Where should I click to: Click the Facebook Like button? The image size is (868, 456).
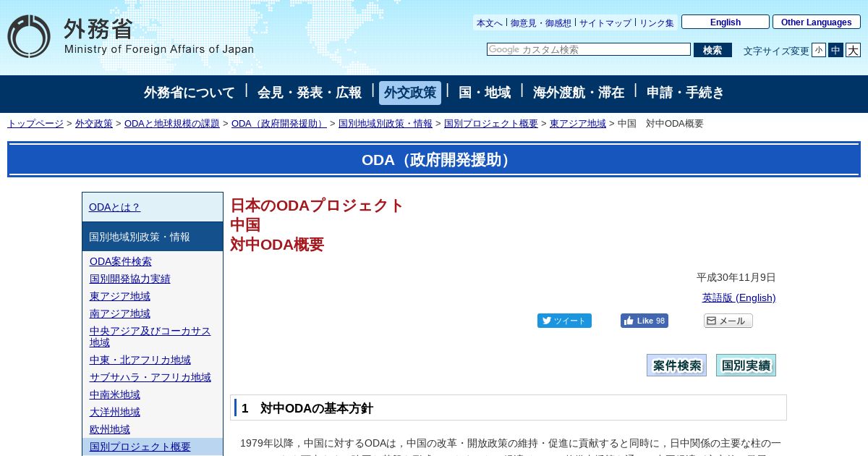644,321
